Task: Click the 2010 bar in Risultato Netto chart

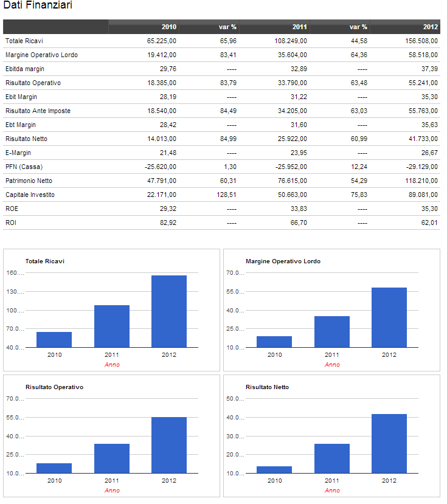Action: click(274, 469)
